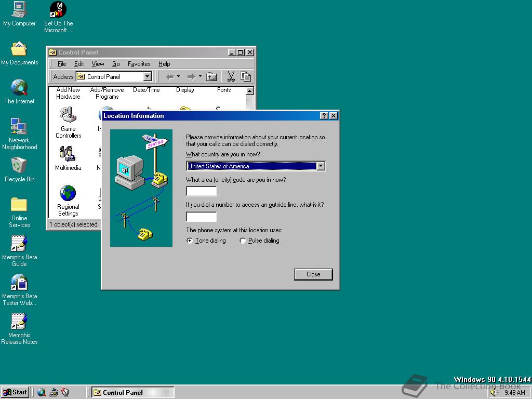Click the Outlook Express Quick Launch icon
The height and width of the screenshot is (399, 532).
coord(54,393)
